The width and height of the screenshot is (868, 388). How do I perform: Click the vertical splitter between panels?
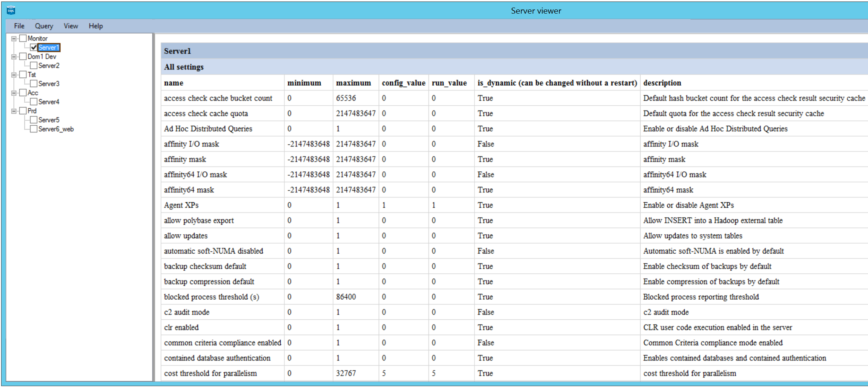(154, 207)
